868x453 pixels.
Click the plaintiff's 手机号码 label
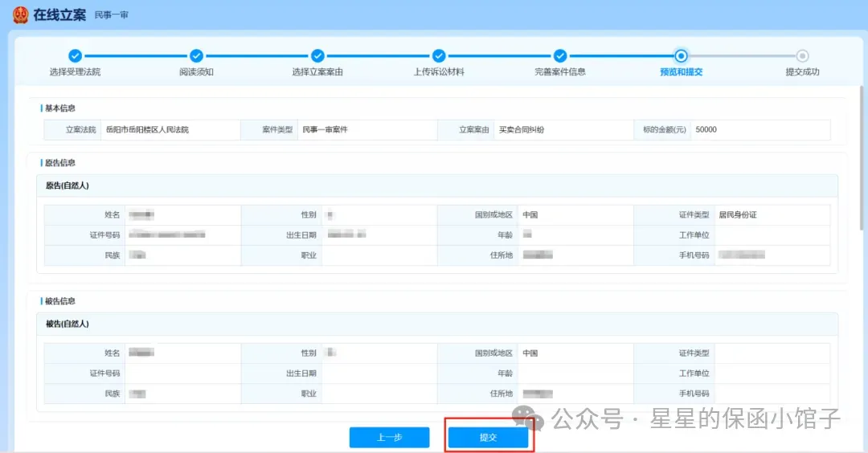pyautogui.click(x=694, y=255)
